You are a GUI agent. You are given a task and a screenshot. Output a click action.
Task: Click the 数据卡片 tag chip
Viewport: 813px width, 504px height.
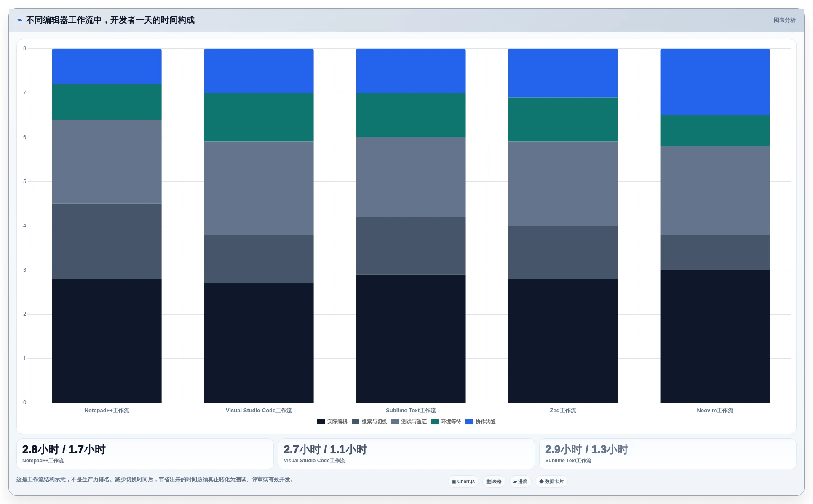click(551, 482)
